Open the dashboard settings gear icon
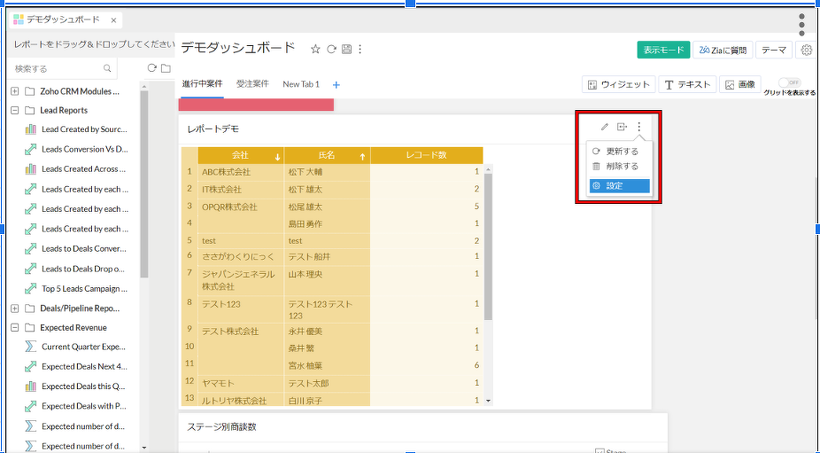Screen dimensions: 820x453 [x=807, y=50]
